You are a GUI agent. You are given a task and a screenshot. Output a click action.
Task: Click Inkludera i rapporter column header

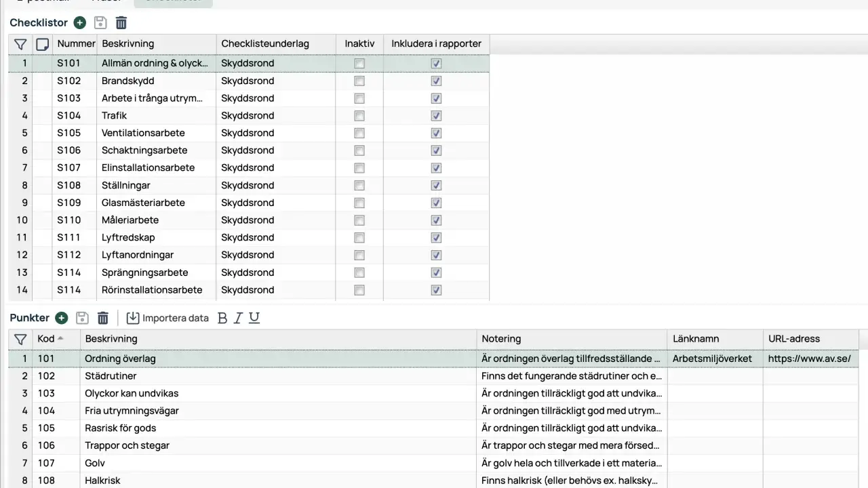click(x=436, y=44)
